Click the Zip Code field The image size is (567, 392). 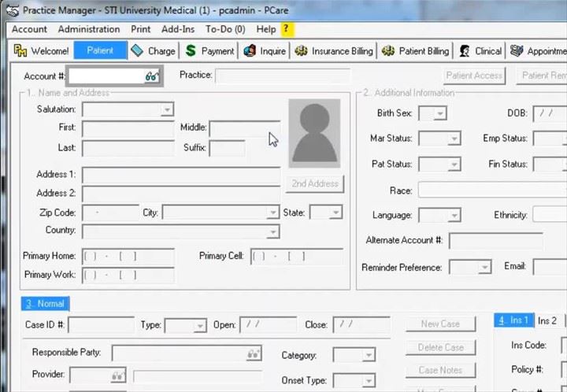[x=110, y=213]
